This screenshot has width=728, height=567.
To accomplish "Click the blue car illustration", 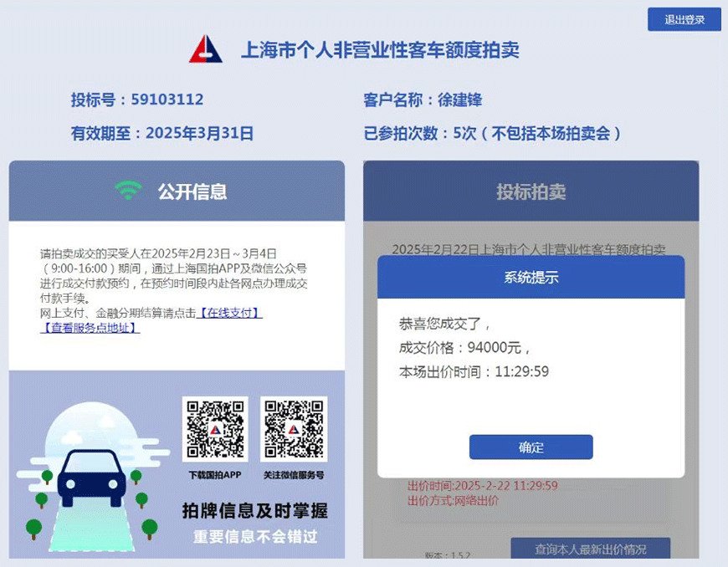I will (92, 478).
